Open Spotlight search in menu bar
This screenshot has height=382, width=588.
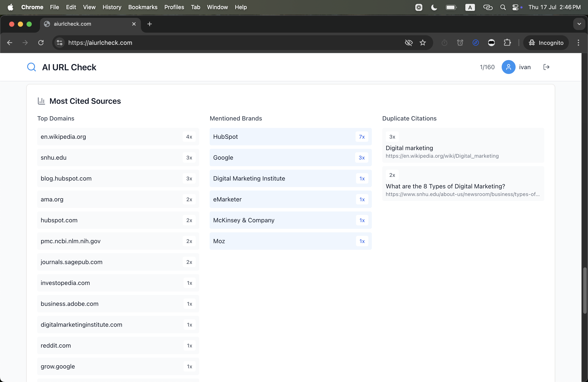click(x=503, y=7)
